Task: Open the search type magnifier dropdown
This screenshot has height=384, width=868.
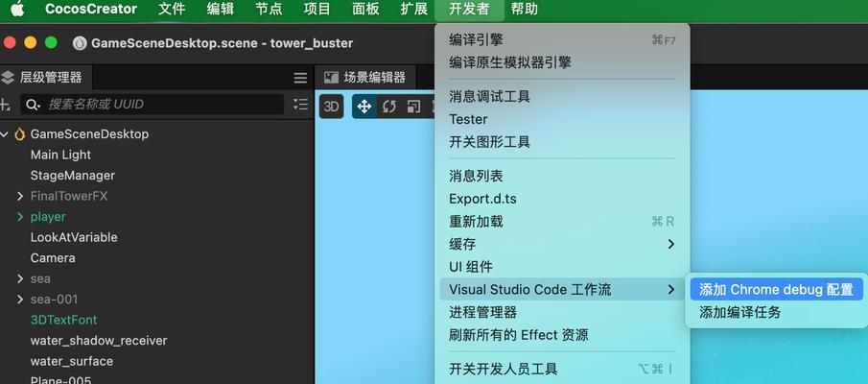Action: pyautogui.click(x=34, y=105)
